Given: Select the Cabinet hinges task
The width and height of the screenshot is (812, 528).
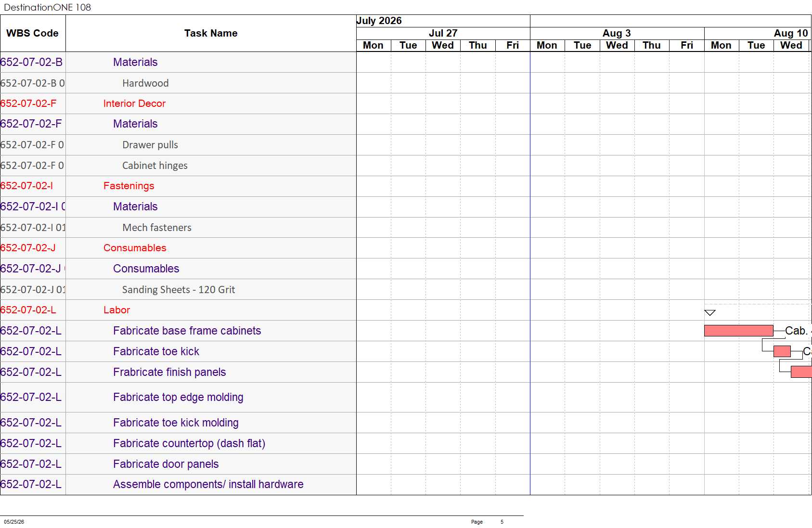Looking at the screenshot, I should (x=155, y=166).
